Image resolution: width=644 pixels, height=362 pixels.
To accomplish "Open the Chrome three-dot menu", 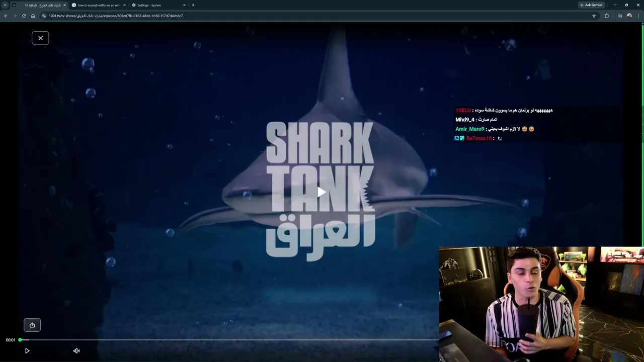I will point(638,16).
